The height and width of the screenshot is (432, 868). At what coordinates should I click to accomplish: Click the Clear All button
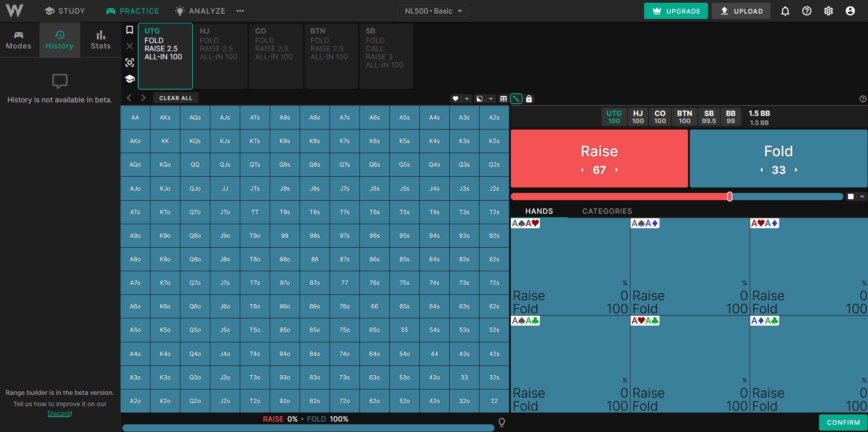click(x=176, y=98)
